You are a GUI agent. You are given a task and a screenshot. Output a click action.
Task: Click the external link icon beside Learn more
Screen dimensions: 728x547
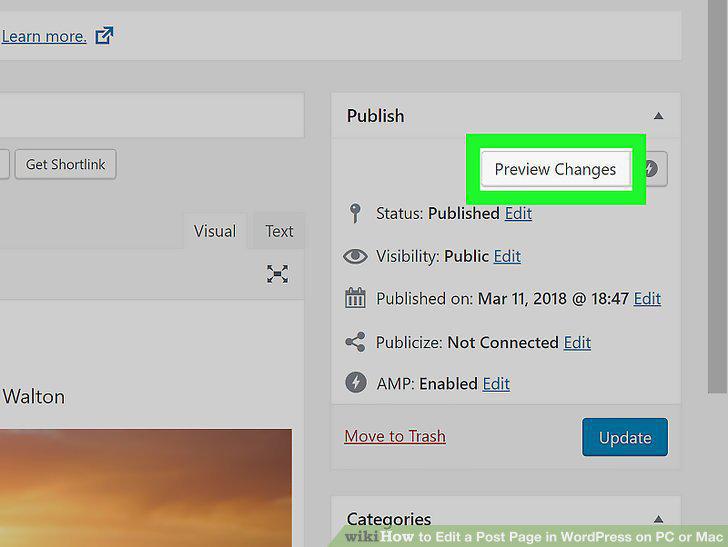pos(104,36)
